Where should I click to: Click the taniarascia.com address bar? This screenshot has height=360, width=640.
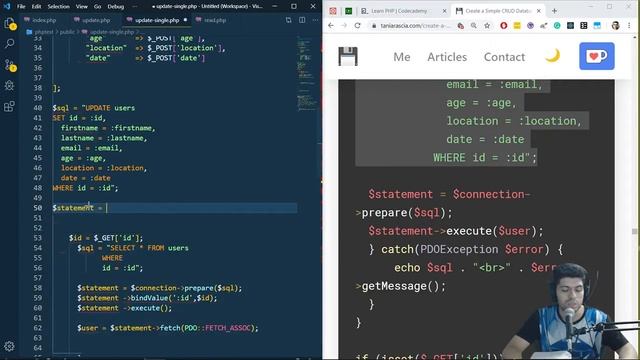[x=415, y=26]
